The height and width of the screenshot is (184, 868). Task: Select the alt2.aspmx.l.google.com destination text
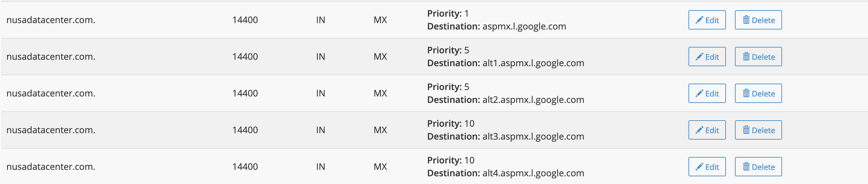533,100
